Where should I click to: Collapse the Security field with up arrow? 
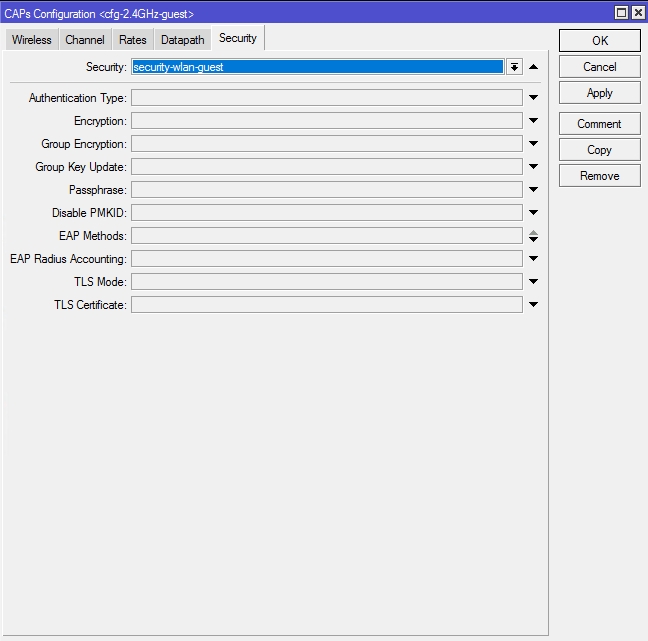[x=534, y=67]
